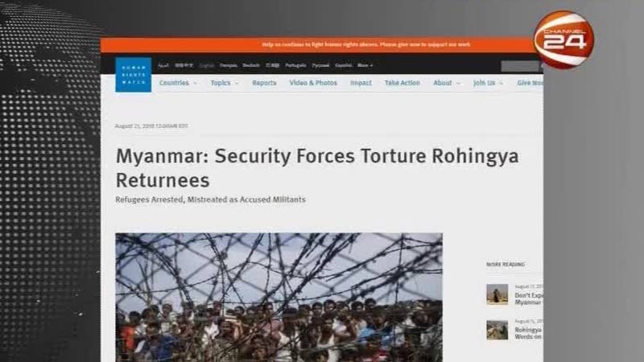Viewport: 644px width, 362px height.
Task: Click the Channel 24 logo
Action: [564, 39]
